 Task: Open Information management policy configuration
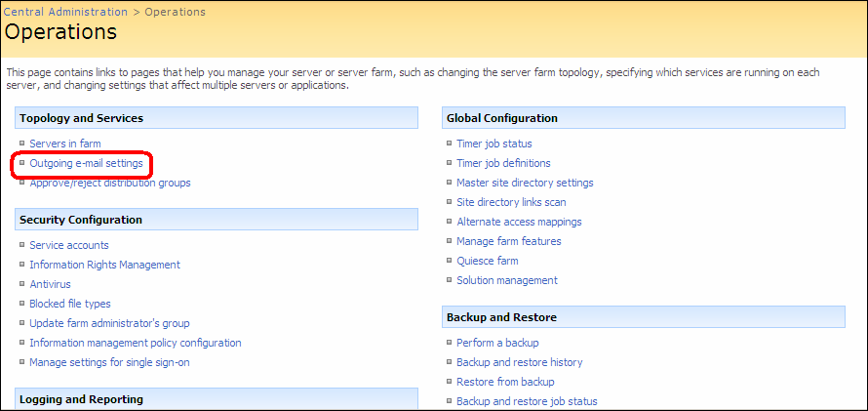136,343
